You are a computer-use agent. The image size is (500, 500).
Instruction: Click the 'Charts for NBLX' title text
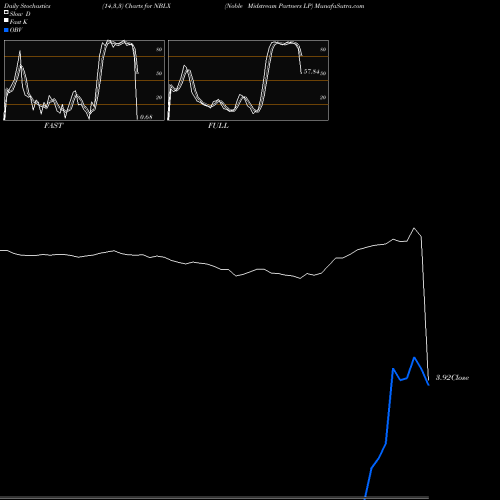coord(148,6)
